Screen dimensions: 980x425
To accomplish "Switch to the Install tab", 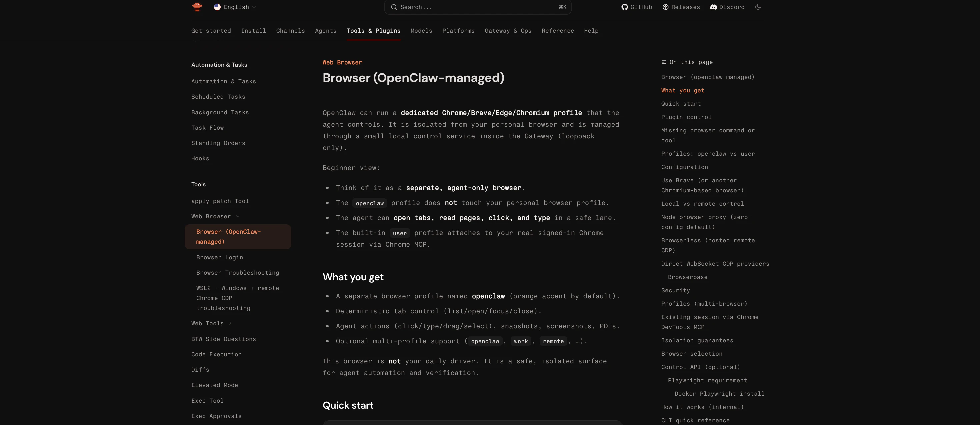I will pyautogui.click(x=253, y=31).
